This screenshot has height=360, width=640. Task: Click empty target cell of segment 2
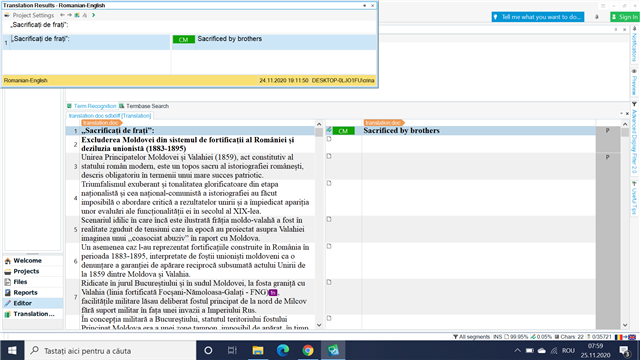(478, 144)
